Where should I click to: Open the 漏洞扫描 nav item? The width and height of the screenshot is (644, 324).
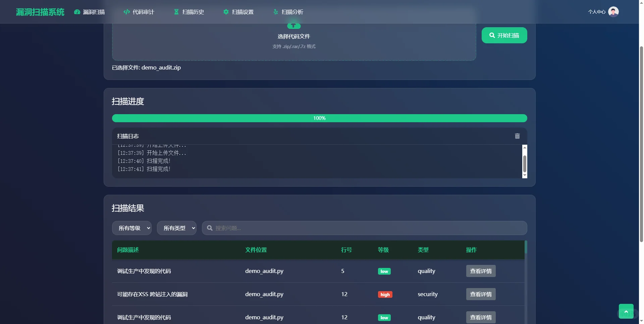pyautogui.click(x=90, y=12)
